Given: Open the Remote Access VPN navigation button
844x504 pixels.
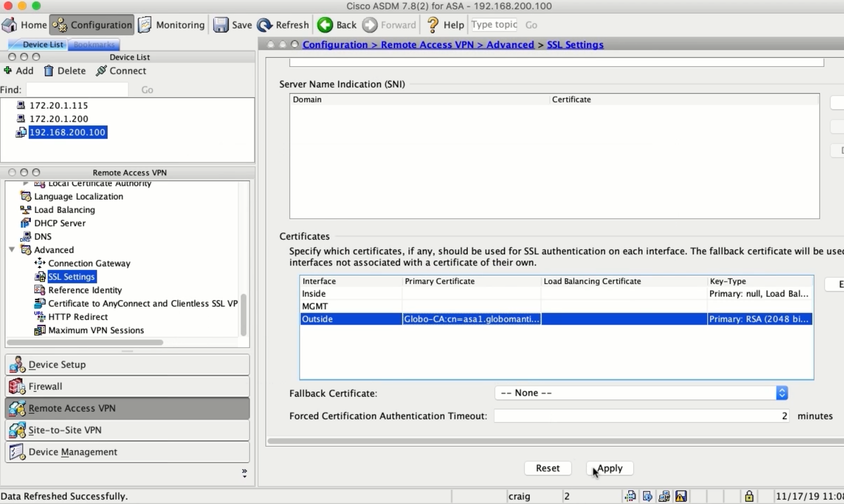Looking at the screenshot, I should (127, 408).
